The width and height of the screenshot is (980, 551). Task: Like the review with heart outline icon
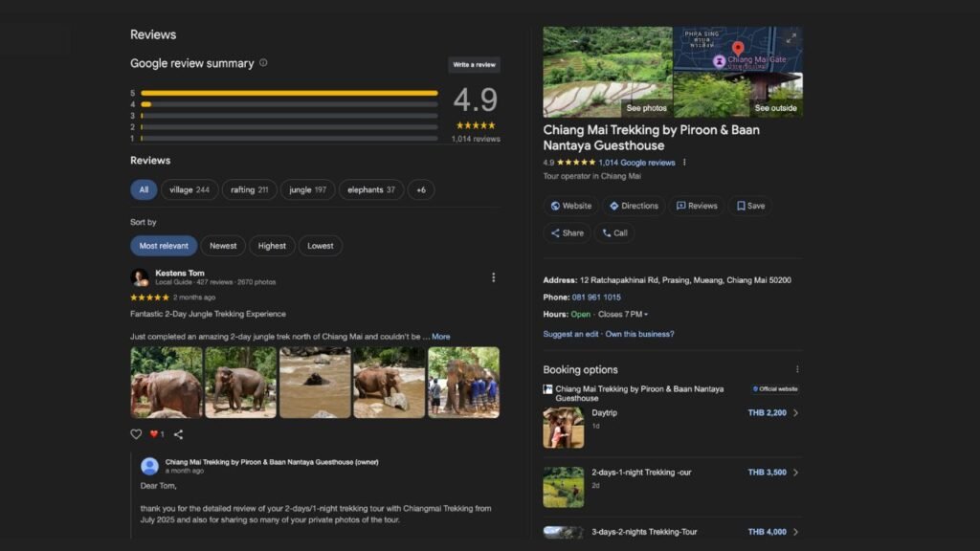[x=136, y=434]
